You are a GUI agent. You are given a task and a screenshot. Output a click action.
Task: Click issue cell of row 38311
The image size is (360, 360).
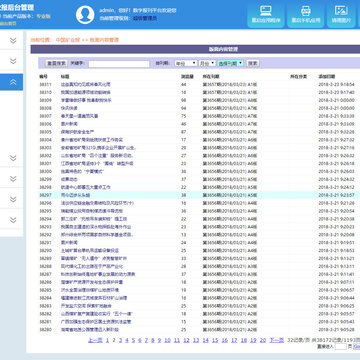229,85
